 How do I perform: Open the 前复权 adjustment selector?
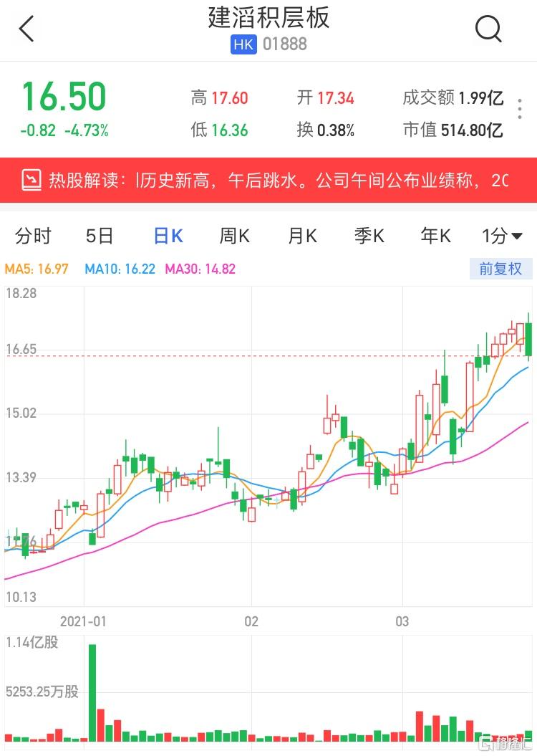[x=500, y=269]
